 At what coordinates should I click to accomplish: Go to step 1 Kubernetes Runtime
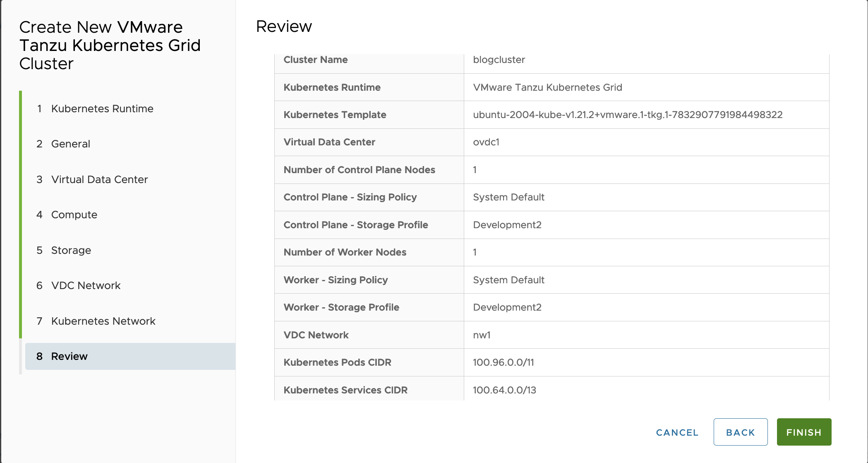[x=102, y=109]
